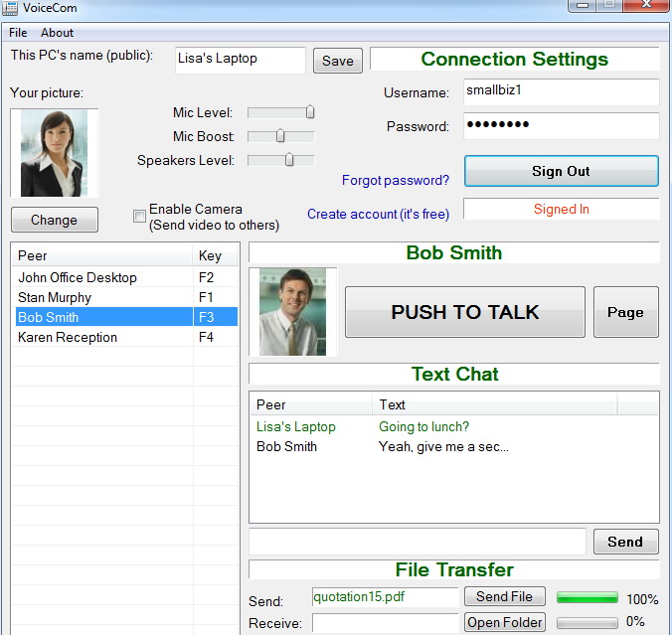Click the receive progress bar at 0%
Screen dimensions: 672x635
click(x=588, y=622)
